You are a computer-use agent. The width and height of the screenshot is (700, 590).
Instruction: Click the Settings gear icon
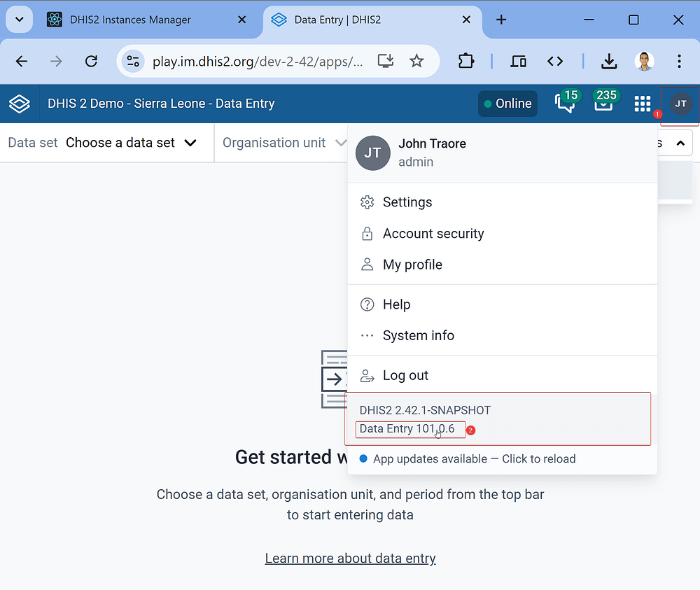coord(367,202)
